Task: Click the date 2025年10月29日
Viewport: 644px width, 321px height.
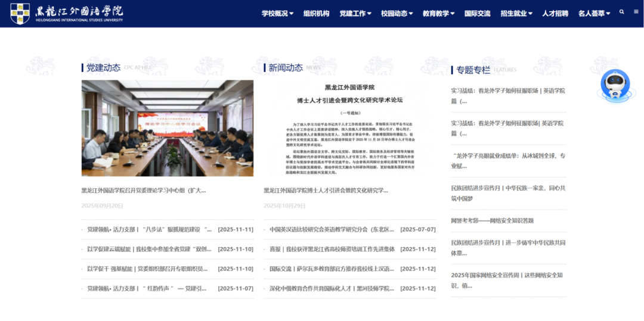Action: 284,206
